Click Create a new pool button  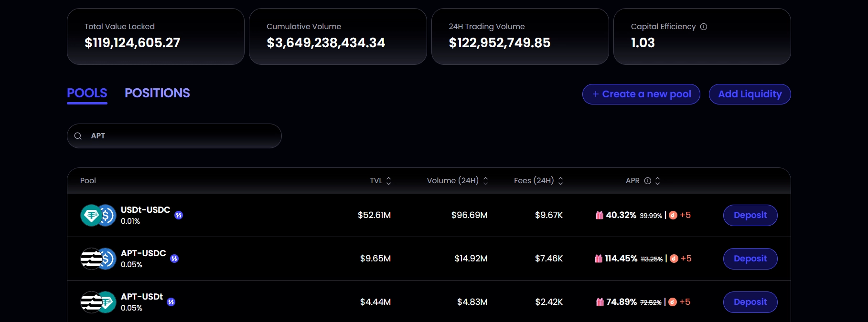click(641, 94)
